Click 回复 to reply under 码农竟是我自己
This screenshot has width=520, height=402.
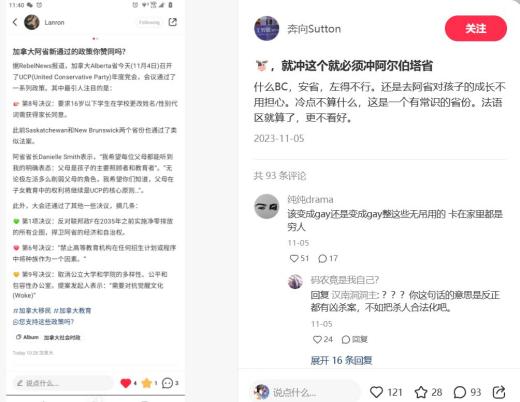355,339
